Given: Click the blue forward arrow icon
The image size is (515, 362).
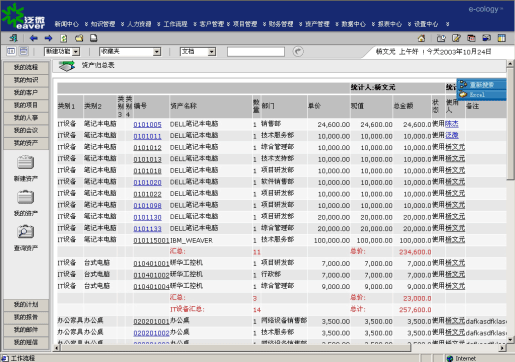Looking at the screenshot, I should (x=48, y=38).
